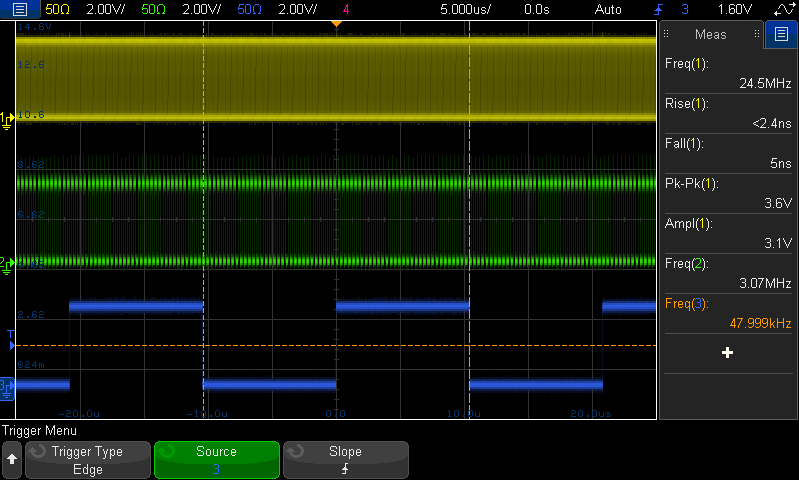Click the <2.4ns rise time value
799x480 pixels.
point(772,123)
